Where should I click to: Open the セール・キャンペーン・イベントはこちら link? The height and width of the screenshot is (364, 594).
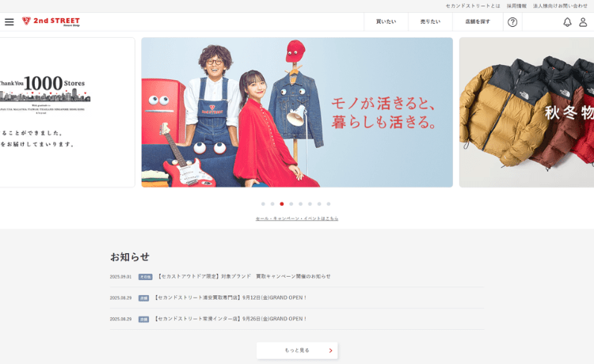[297, 218]
